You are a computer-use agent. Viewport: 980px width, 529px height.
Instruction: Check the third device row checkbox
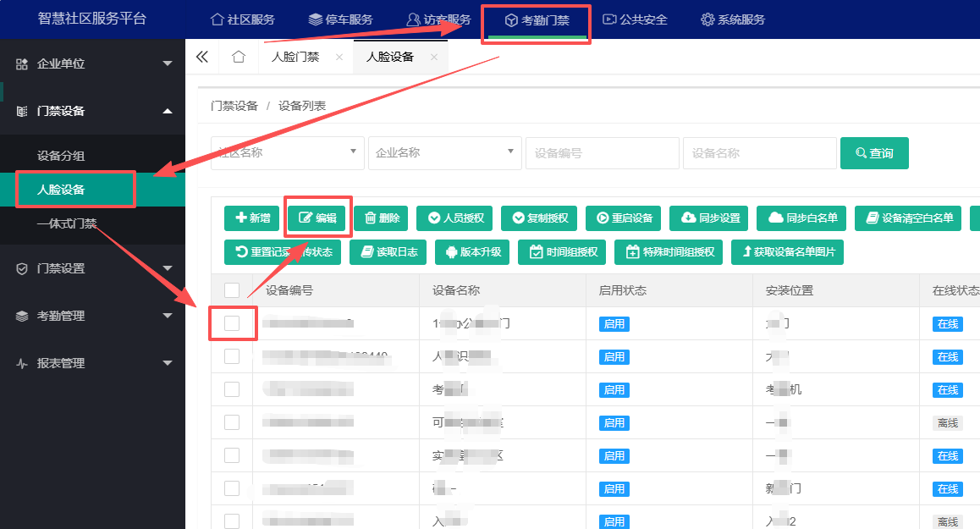point(232,389)
